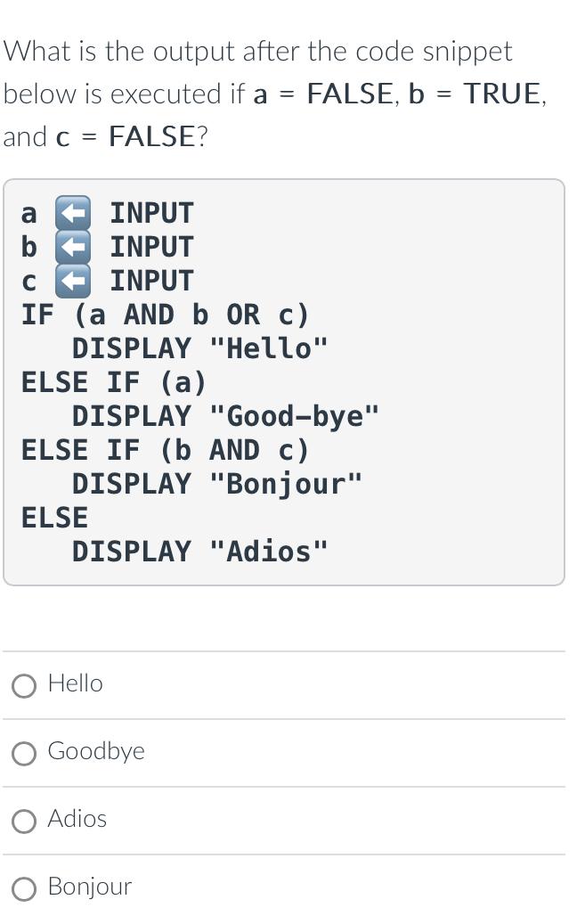Viewport: 585px width, 924px height.
Task: Select the Goodbye answer radio button
Action: (x=24, y=754)
